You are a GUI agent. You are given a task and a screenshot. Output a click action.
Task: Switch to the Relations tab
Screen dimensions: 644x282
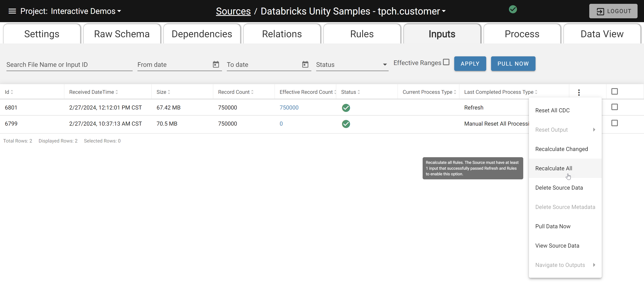[x=282, y=34]
